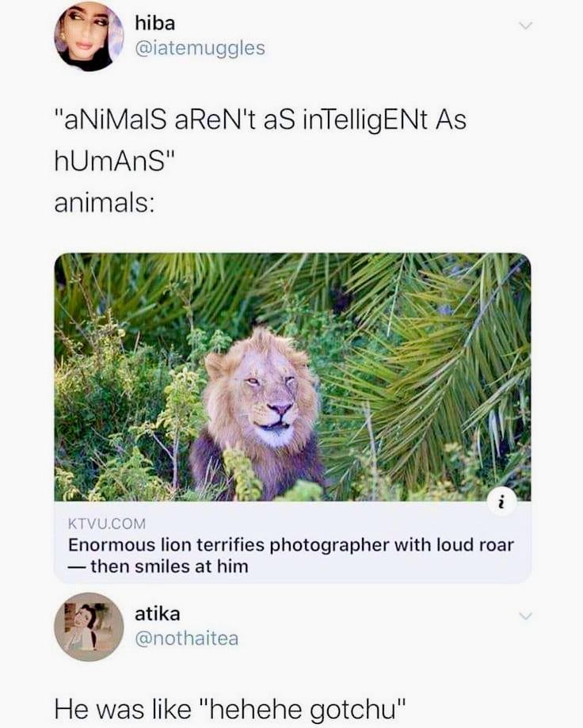This screenshot has width=583, height=728.
Task: Open atika's profile avatar
Action: [x=89, y=626]
